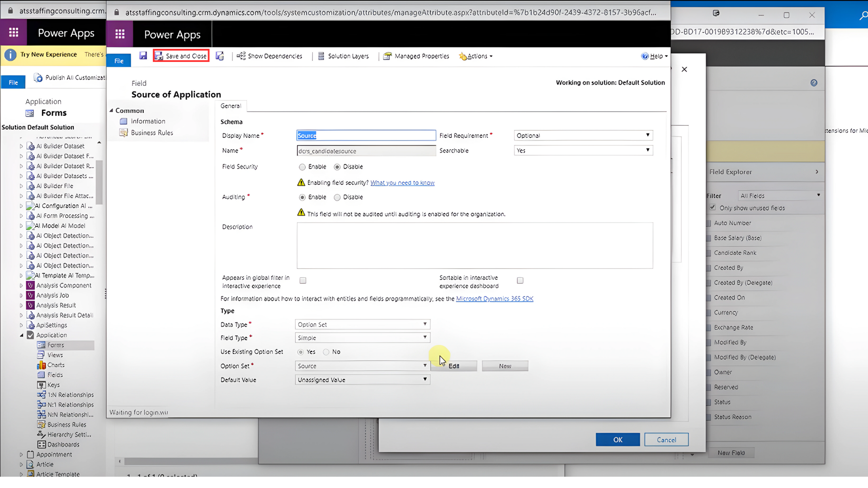Screen dimensions: 868x488
Task: Open the Filter All Fields dropdown
Action: (780, 196)
